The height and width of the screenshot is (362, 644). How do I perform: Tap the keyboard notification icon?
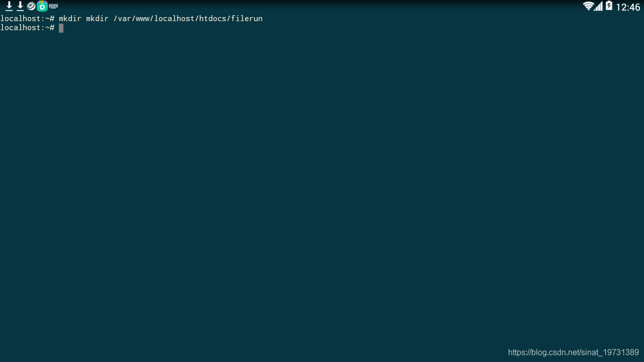[x=53, y=7]
